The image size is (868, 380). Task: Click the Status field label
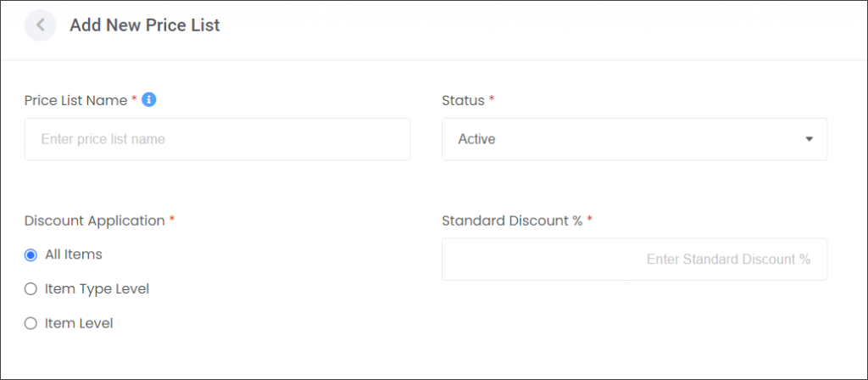coord(464,100)
